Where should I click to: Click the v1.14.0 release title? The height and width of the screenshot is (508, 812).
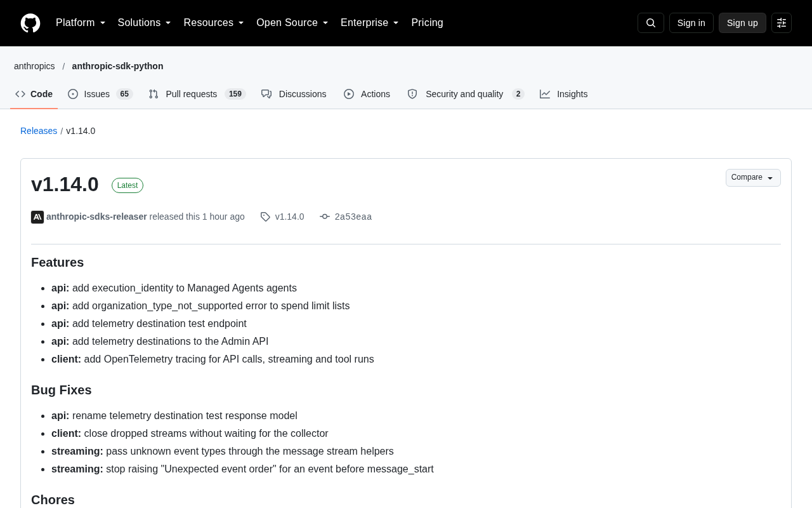click(x=65, y=184)
